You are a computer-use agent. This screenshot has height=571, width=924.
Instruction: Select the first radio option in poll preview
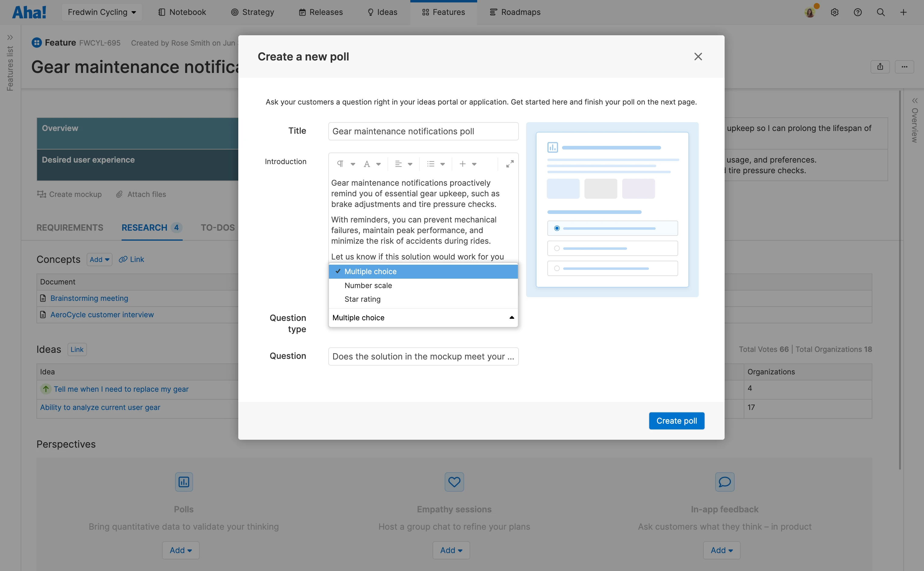557,228
